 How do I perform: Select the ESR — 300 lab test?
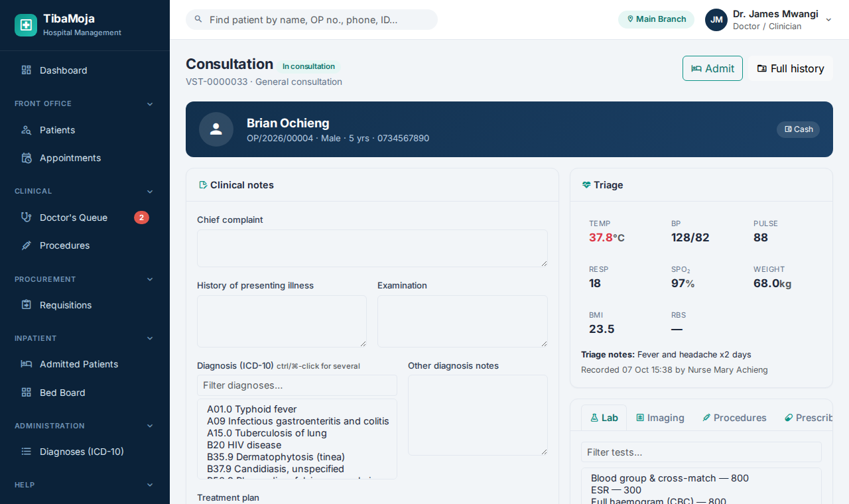[701, 490]
